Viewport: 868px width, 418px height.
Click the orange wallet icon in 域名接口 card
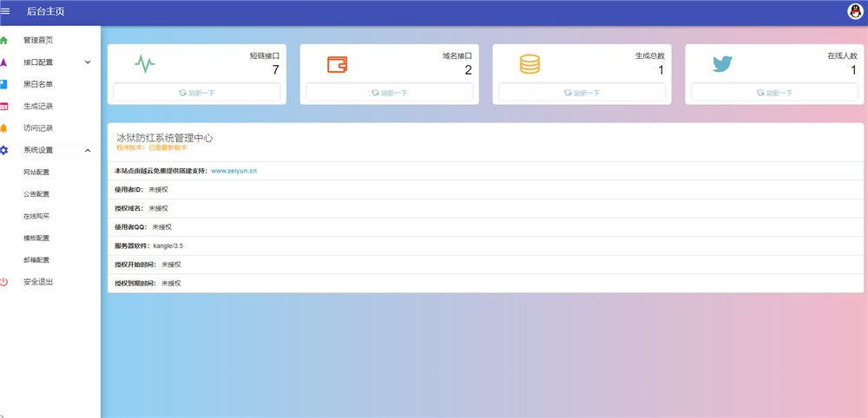coord(337,65)
